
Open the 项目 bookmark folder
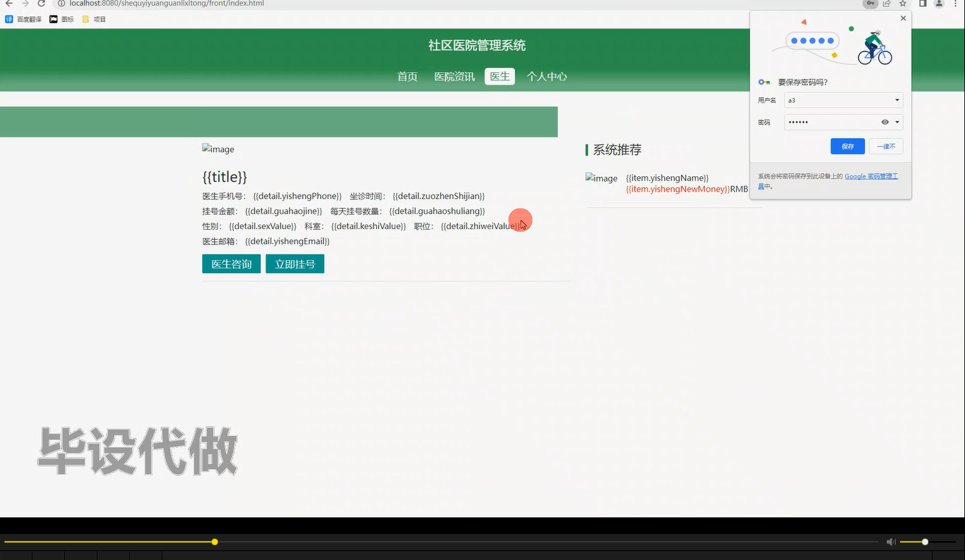pyautogui.click(x=94, y=18)
